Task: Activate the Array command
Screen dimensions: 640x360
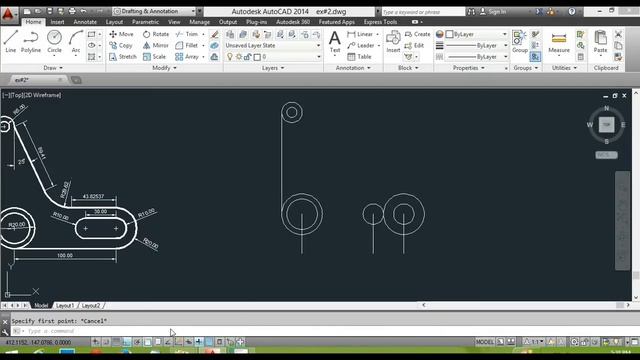Action: 187,57
